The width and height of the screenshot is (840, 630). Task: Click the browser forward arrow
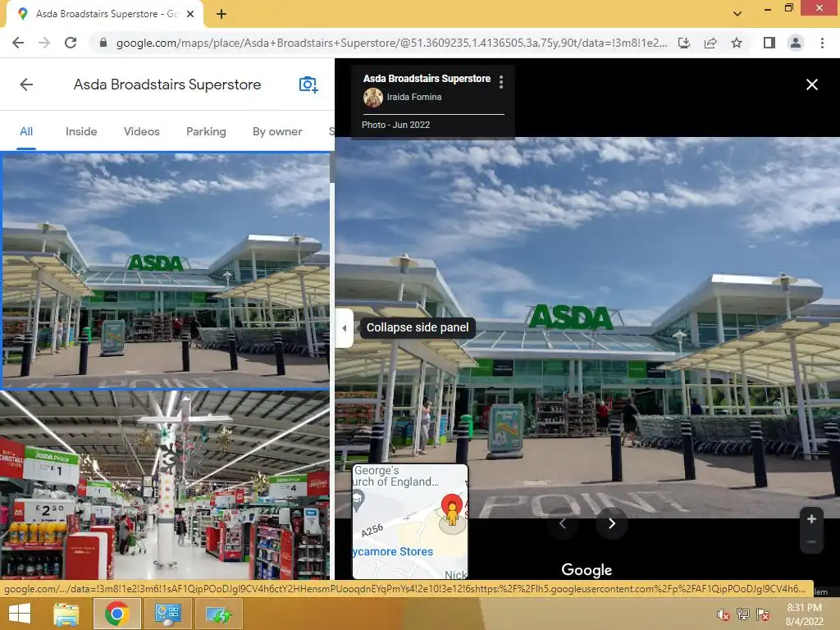click(x=44, y=43)
